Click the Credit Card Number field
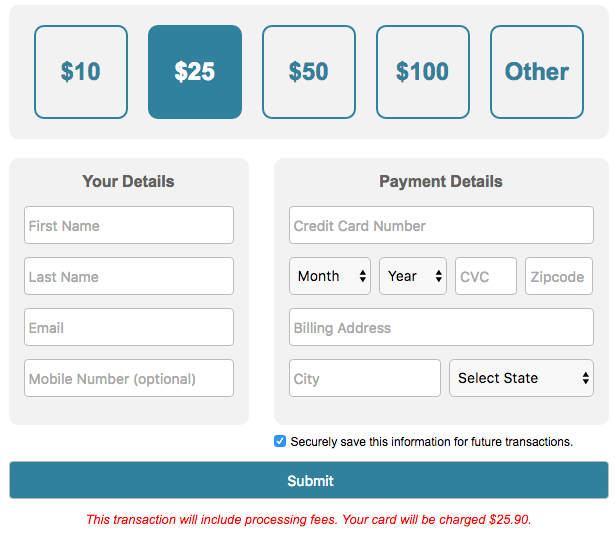Screen dimensions: 615x534 tap(441, 225)
